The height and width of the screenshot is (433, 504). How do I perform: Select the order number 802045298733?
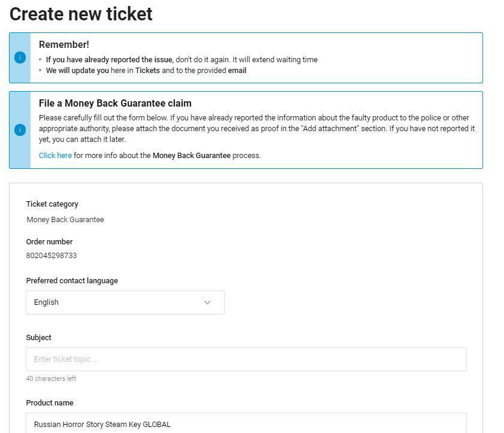pos(51,255)
